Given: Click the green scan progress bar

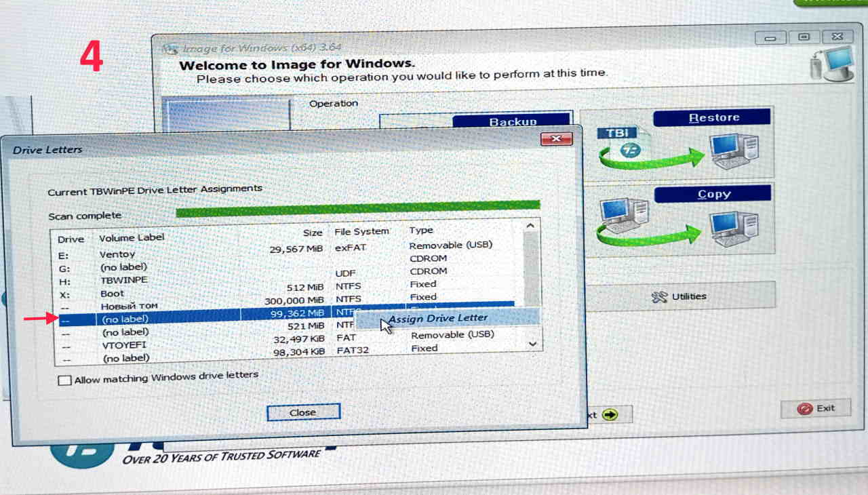Looking at the screenshot, I should coord(358,209).
